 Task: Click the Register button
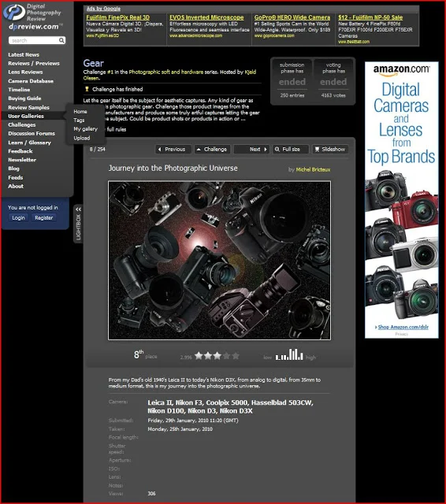[x=43, y=217]
